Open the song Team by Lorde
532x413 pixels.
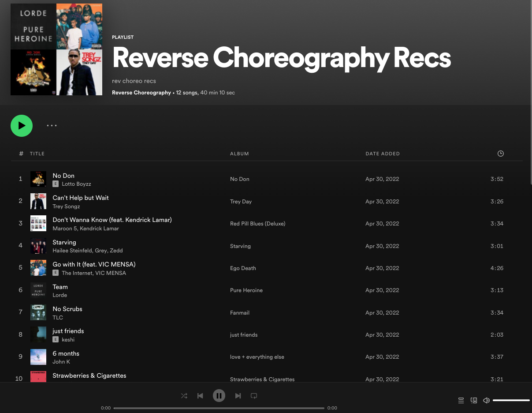click(60, 287)
